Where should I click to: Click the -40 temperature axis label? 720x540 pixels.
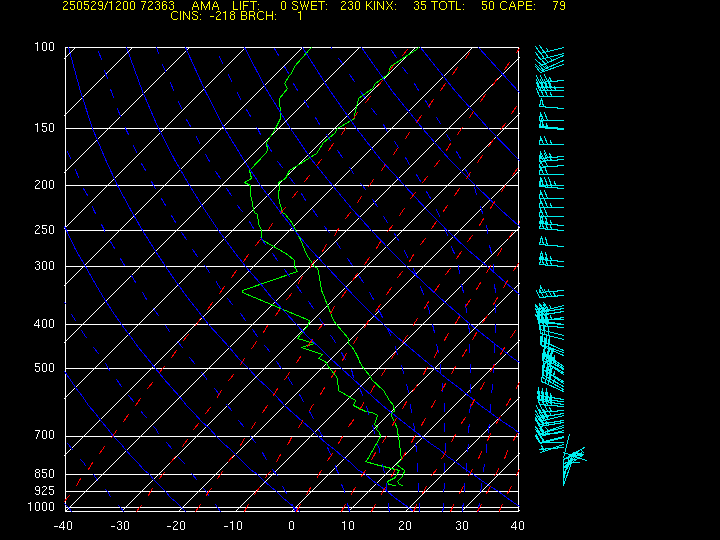[63, 526]
